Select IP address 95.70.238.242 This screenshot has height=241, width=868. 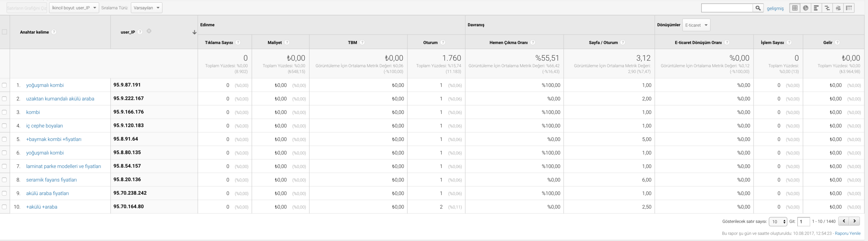[x=130, y=193]
